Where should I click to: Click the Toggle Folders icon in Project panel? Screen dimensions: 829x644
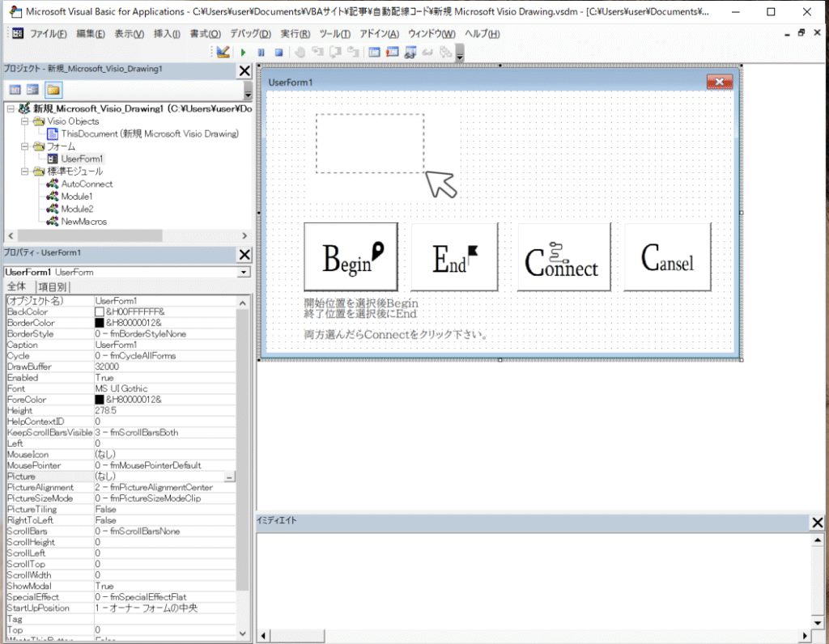[53, 90]
